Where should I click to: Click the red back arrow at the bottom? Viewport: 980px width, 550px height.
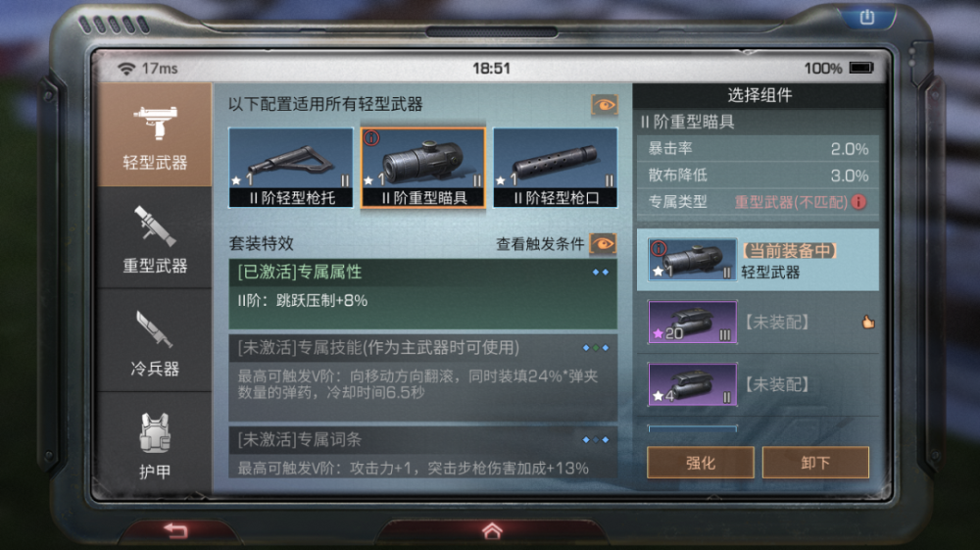[175, 531]
